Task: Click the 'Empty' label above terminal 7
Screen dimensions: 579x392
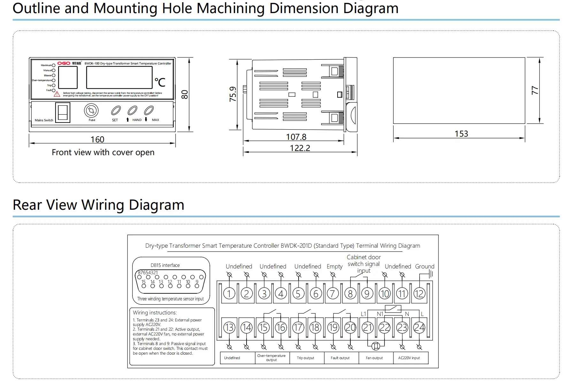Action: 334,266
